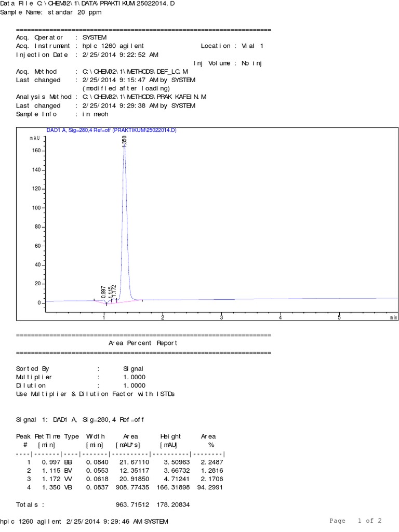Click the Totals area 963.71512

click(x=132, y=505)
